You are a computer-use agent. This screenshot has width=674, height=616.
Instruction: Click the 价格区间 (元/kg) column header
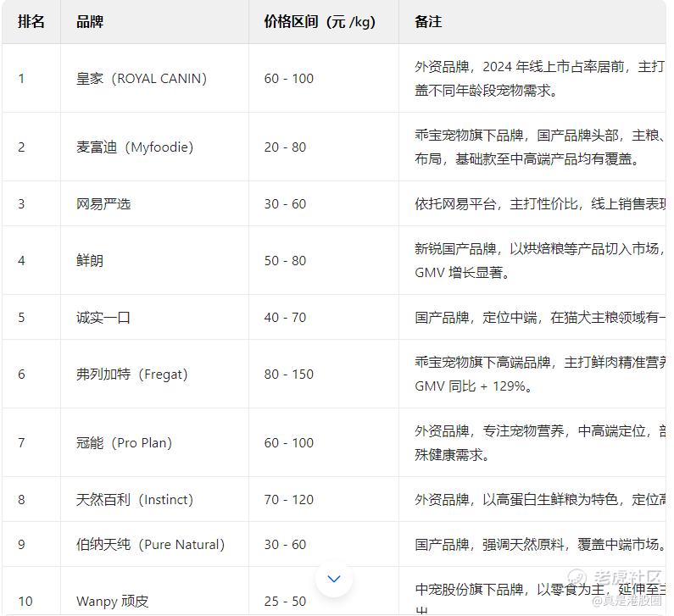pos(320,21)
